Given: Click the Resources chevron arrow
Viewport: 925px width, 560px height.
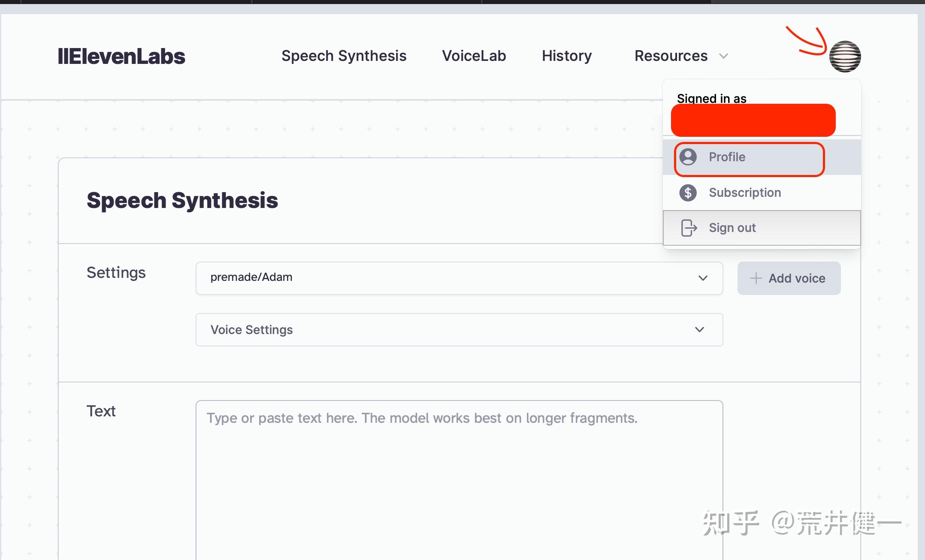Looking at the screenshot, I should click(x=724, y=56).
